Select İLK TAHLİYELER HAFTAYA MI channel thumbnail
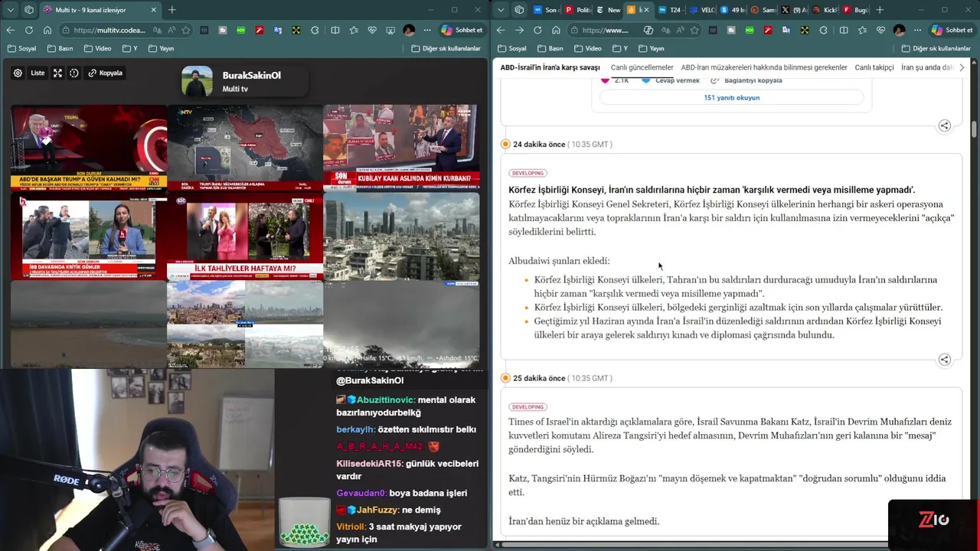 point(245,237)
